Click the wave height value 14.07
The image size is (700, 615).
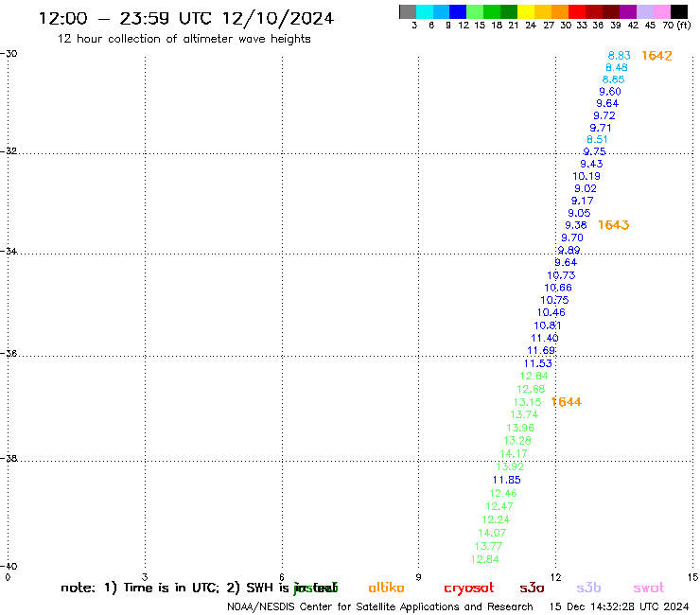click(x=492, y=533)
